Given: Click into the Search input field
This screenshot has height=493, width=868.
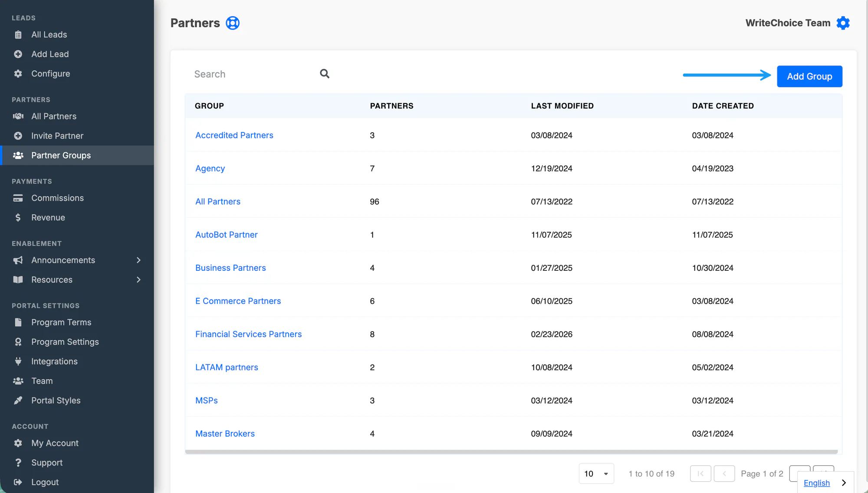Looking at the screenshot, I should [x=254, y=74].
